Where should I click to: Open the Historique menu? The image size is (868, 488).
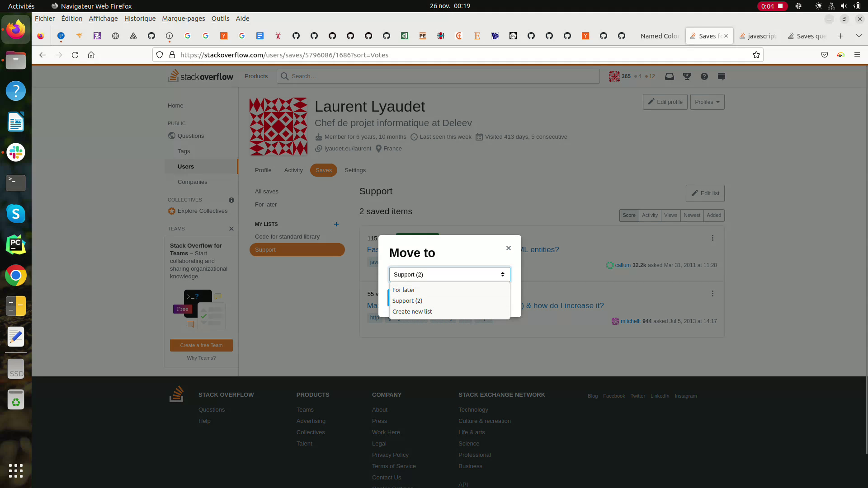pos(140,19)
